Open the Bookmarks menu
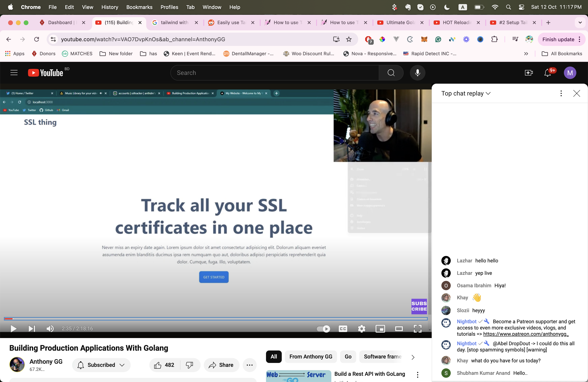Image resolution: width=588 pixels, height=382 pixels. [x=139, y=7]
